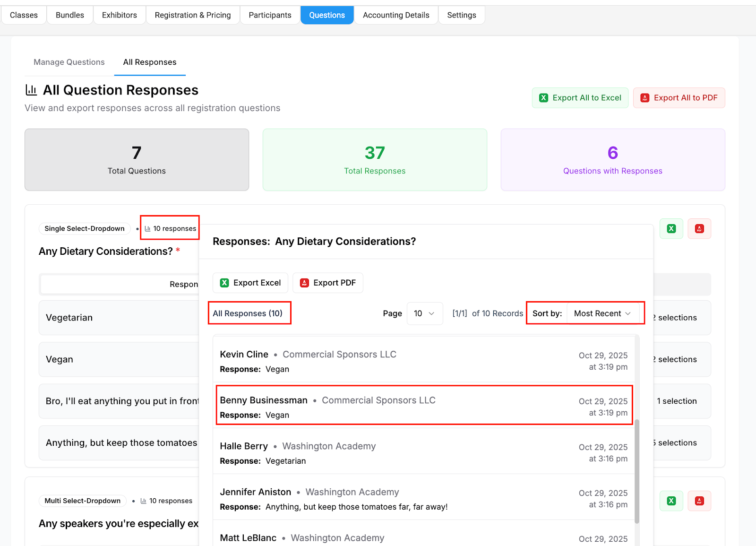
Task: Open the page size dropdown showing 10
Action: [424, 313]
